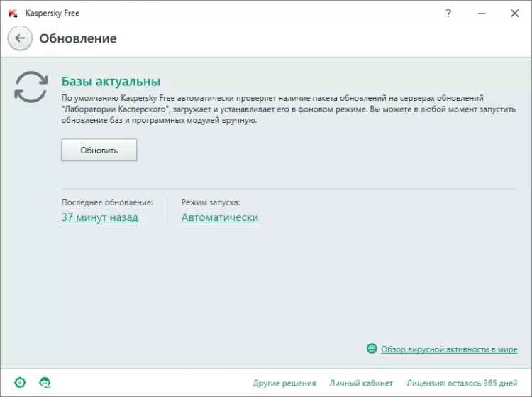Open settings via the gear icon
The height and width of the screenshot is (397, 532).
[20, 383]
